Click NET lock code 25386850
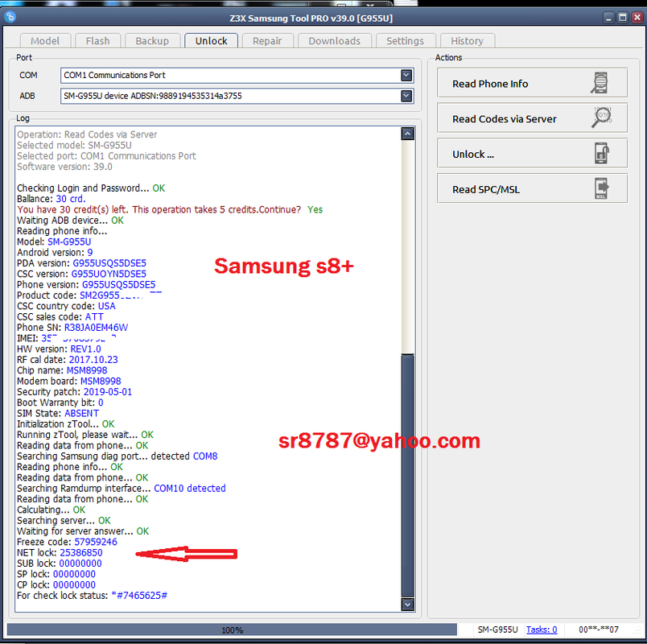 [x=81, y=553]
